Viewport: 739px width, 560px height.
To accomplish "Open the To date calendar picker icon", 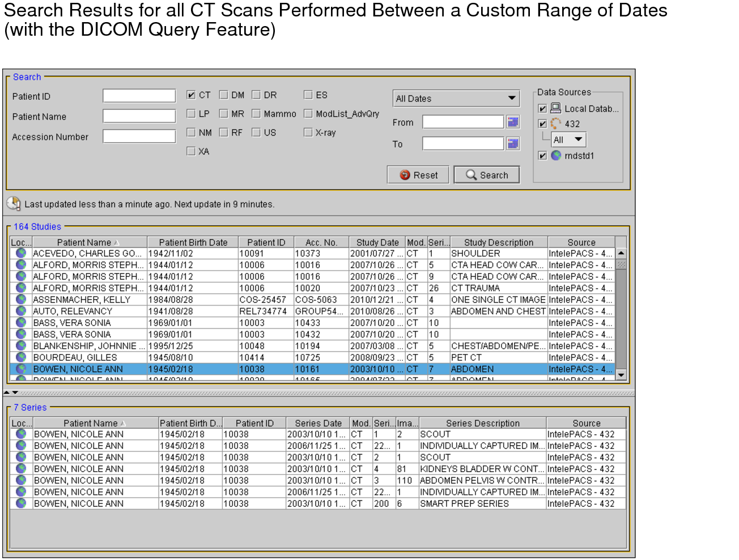I will [512, 144].
